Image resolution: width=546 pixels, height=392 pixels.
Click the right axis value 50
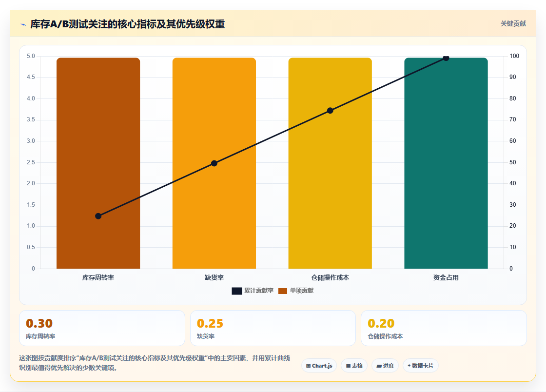(512, 162)
